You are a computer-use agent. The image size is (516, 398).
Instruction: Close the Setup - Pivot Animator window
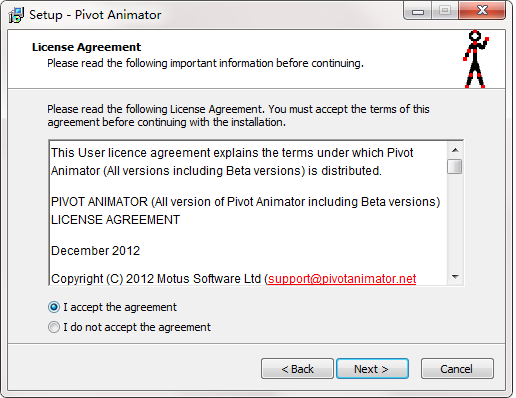click(x=482, y=11)
